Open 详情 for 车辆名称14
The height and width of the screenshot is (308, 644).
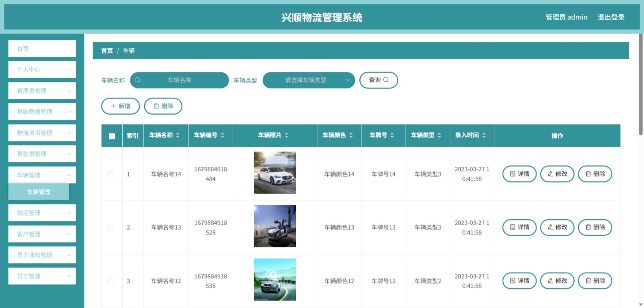coord(519,174)
